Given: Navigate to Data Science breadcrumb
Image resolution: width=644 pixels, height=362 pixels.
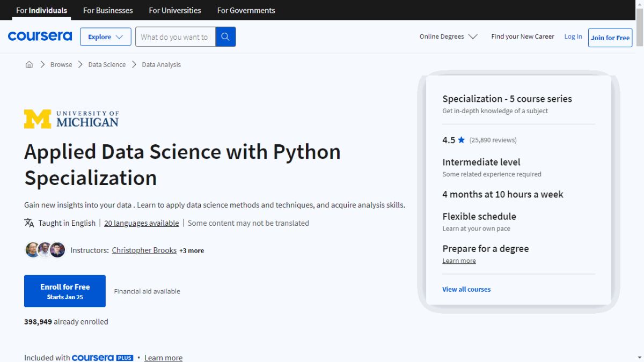Looking at the screenshot, I should (x=107, y=64).
